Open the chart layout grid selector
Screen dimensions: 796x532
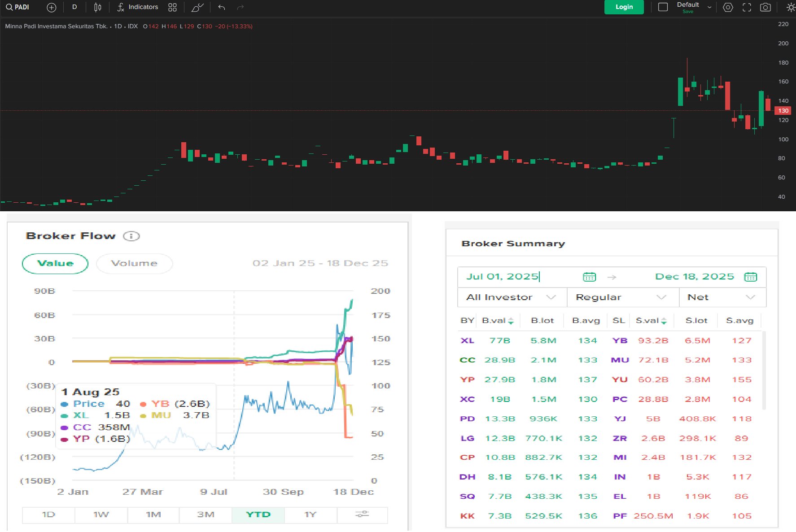[172, 7]
